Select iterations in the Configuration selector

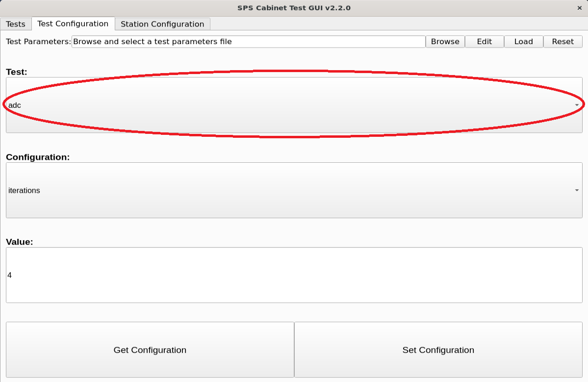click(24, 190)
